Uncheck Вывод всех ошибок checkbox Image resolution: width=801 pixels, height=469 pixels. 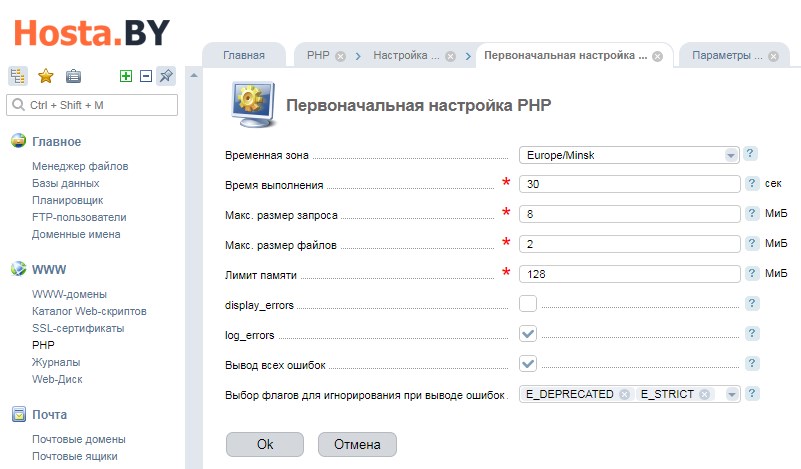coord(528,364)
